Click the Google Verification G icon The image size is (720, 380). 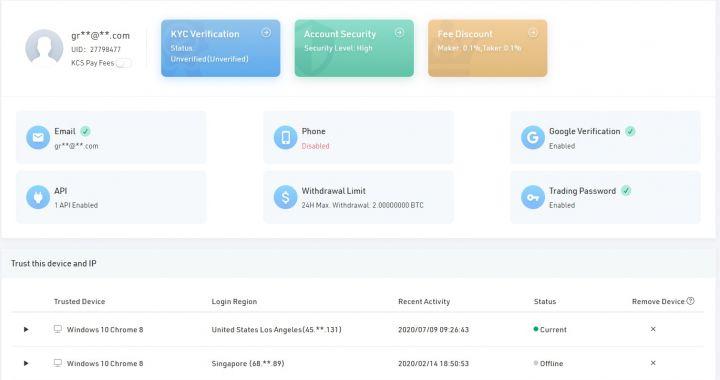coord(533,137)
